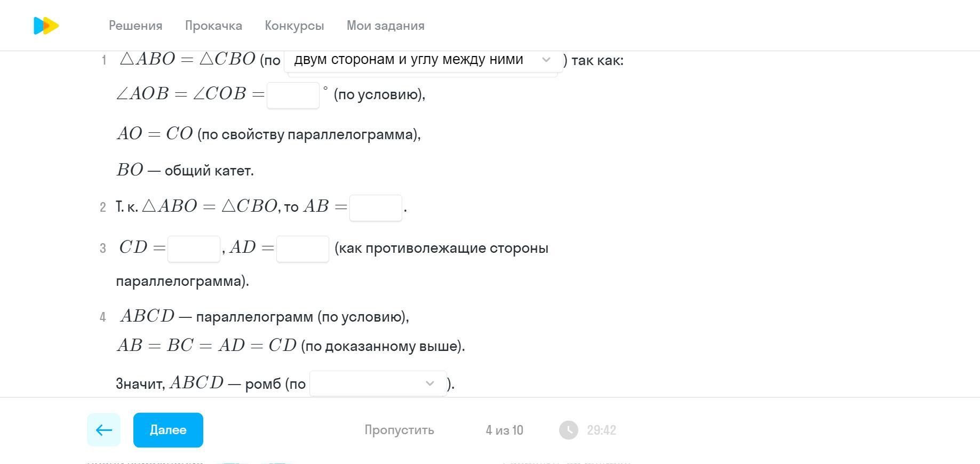Open the Решения menu item
980x464 pixels.
point(136,26)
